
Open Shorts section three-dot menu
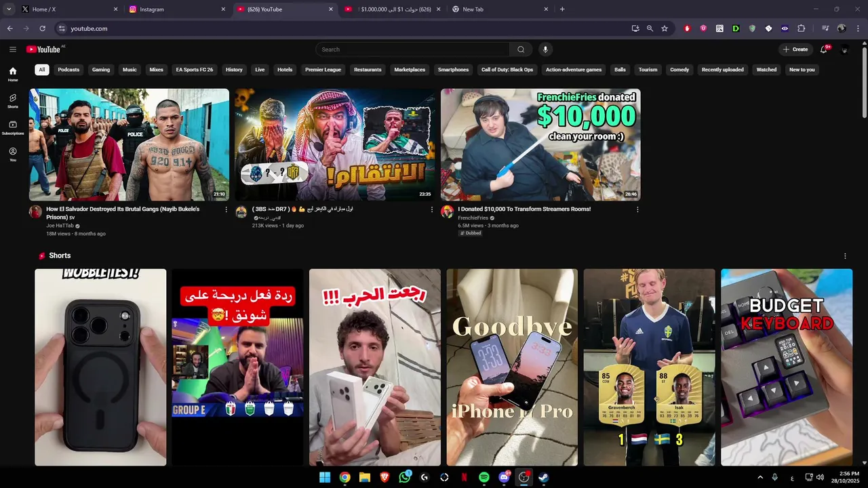click(845, 256)
